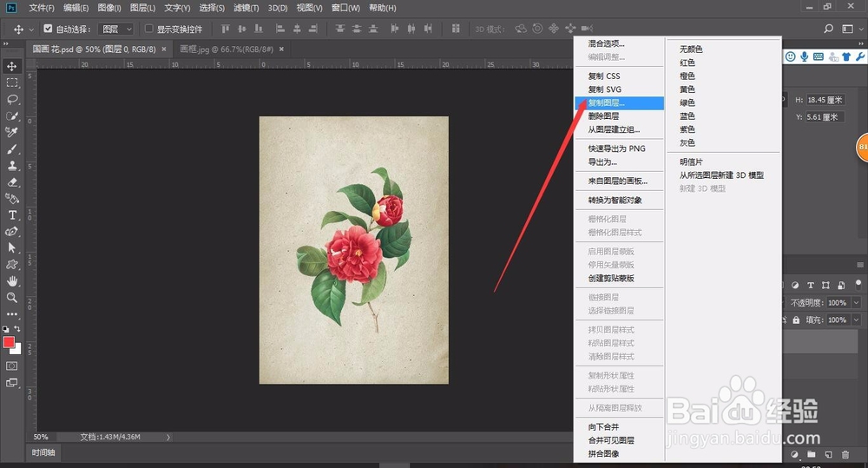Select the Quick Selection tool
This screenshot has width=868, height=468.
[11, 116]
